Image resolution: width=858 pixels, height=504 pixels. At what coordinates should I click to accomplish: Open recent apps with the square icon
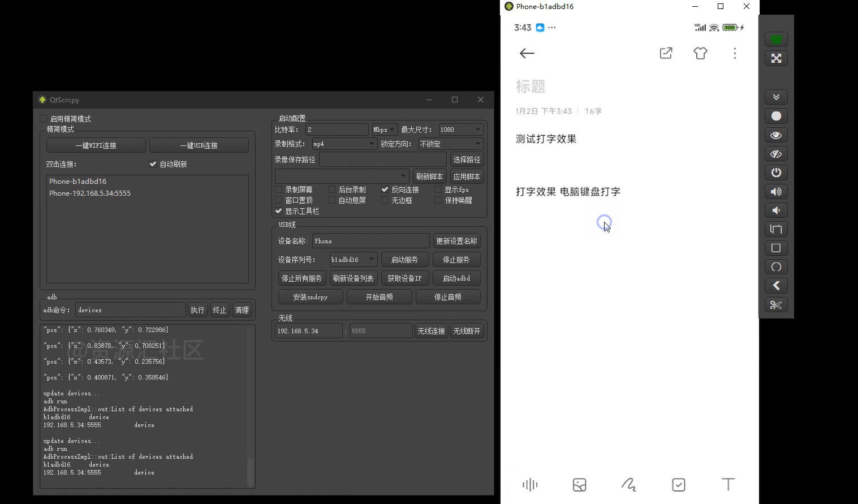[x=775, y=248]
